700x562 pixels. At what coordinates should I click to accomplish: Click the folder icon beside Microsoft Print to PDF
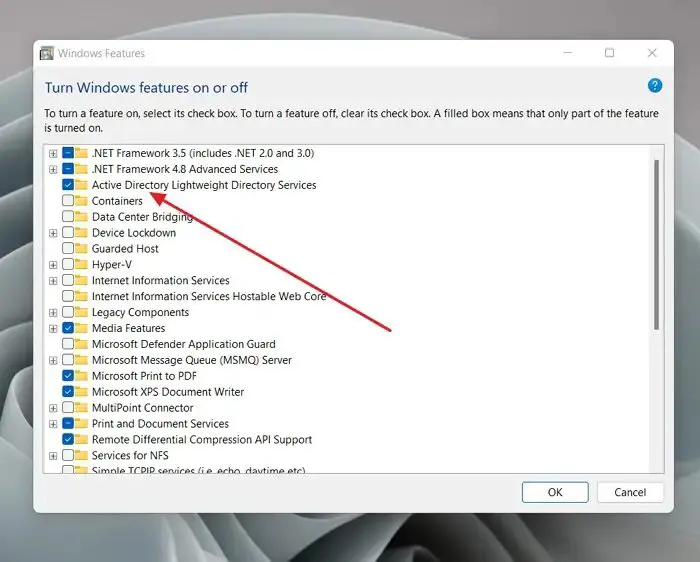coord(81,376)
